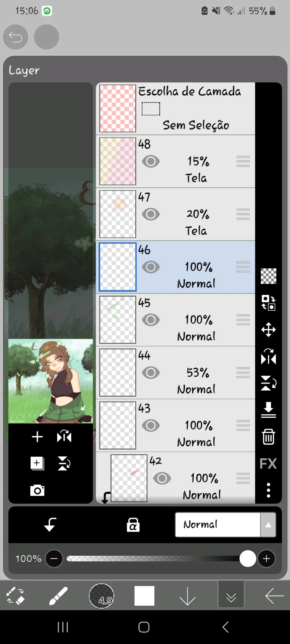Toggle the alpha lock icon
Screen dimensions: 290x644
coord(133,525)
